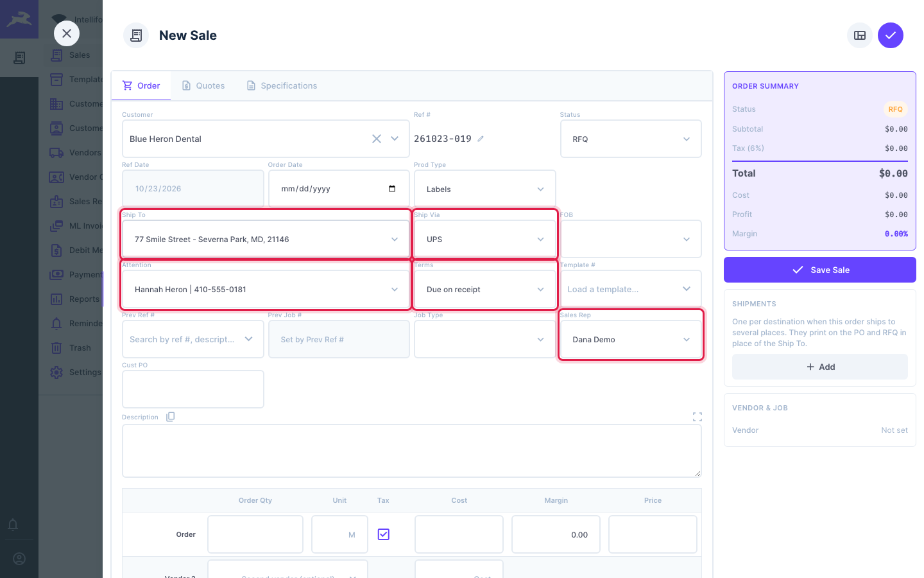Open the Prev Ref # search box
The image size is (924, 578).
pos(193,339)
